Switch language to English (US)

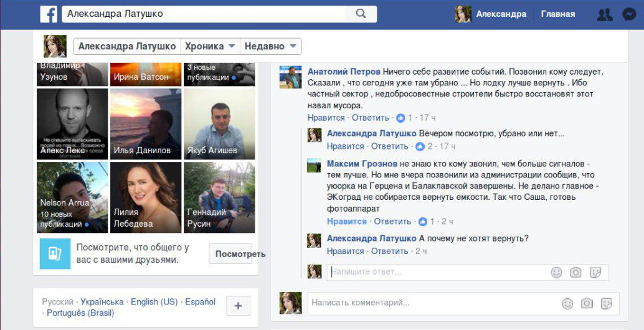point(154,302)
